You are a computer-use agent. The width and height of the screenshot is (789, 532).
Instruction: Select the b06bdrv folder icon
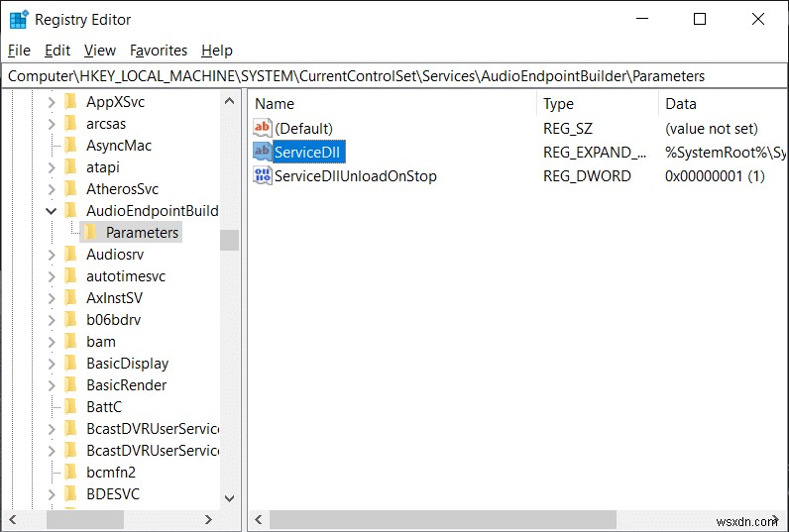71,319
